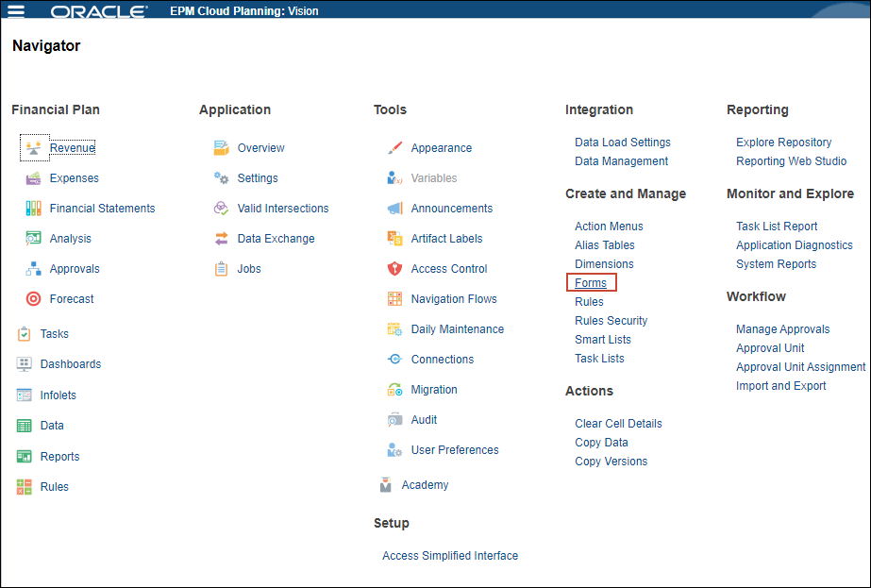
Task: Select the Valid Intersections icon
Action: click(x=222, y=209)
